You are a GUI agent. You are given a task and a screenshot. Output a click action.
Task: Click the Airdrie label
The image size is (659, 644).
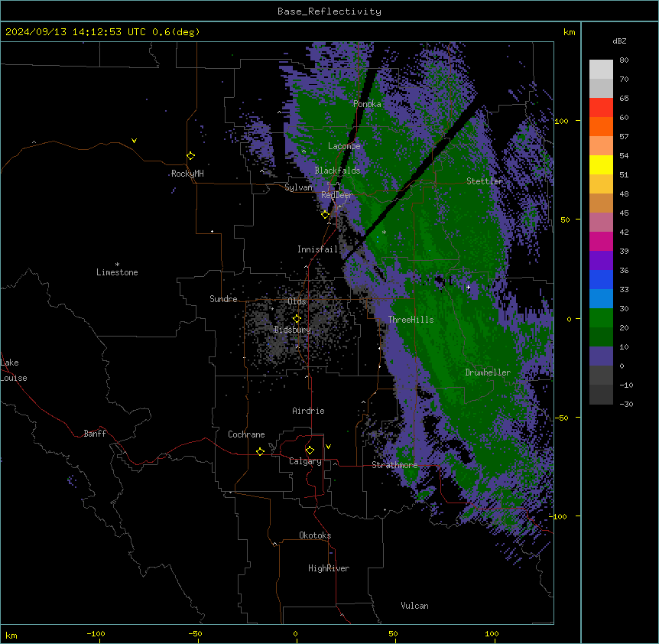point(309,411)
